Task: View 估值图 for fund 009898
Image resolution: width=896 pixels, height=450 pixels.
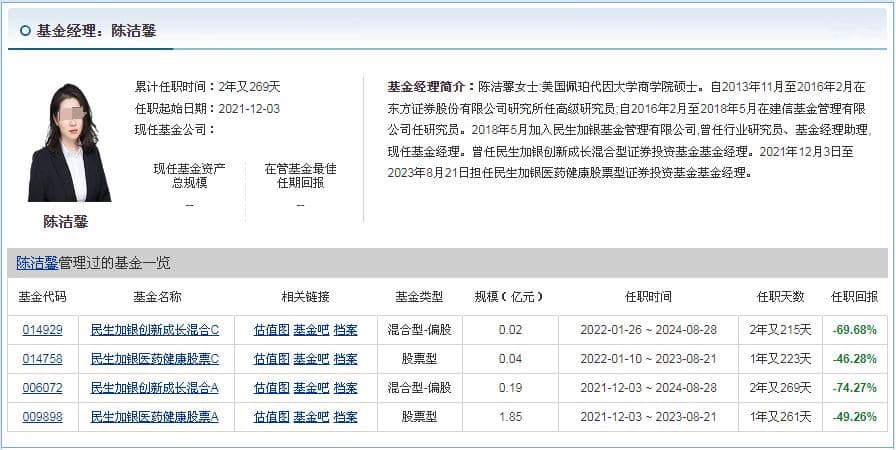Action: point(271,417)
